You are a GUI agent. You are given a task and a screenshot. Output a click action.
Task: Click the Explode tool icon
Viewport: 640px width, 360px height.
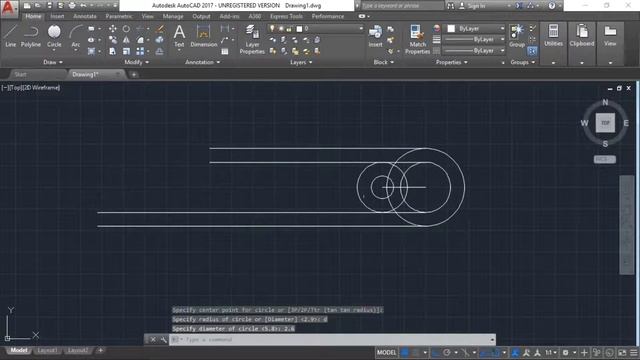(x=160, y=40)
